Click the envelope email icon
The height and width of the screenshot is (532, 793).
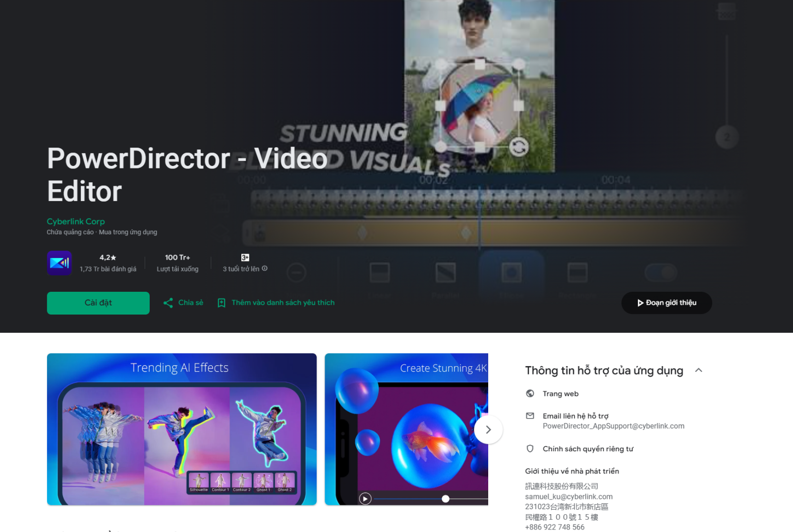tap(530, 416)
